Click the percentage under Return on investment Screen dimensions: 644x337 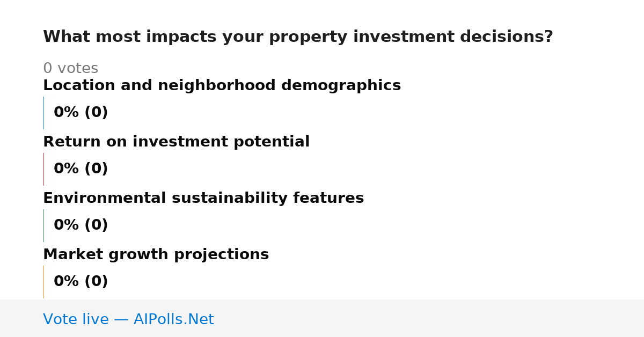click(x=80, y=169)
